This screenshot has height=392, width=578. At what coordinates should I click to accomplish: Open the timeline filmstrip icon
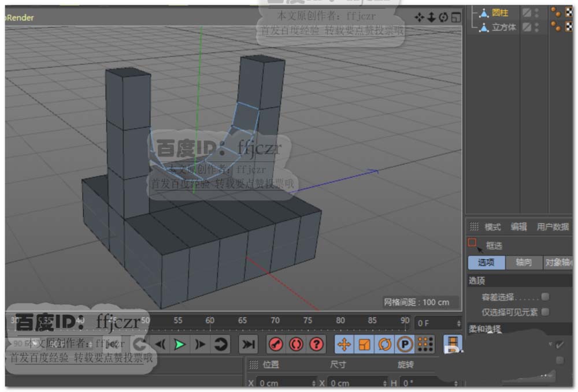pyautogui.click(x=453, y=345)
